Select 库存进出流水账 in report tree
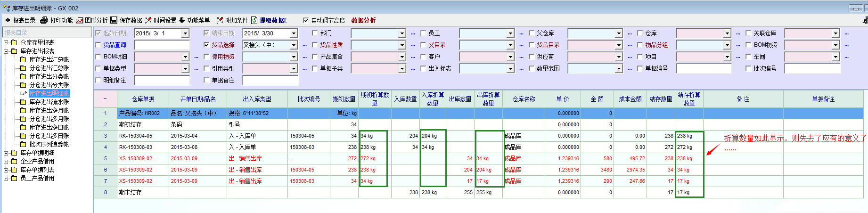 tap(49, 102)
